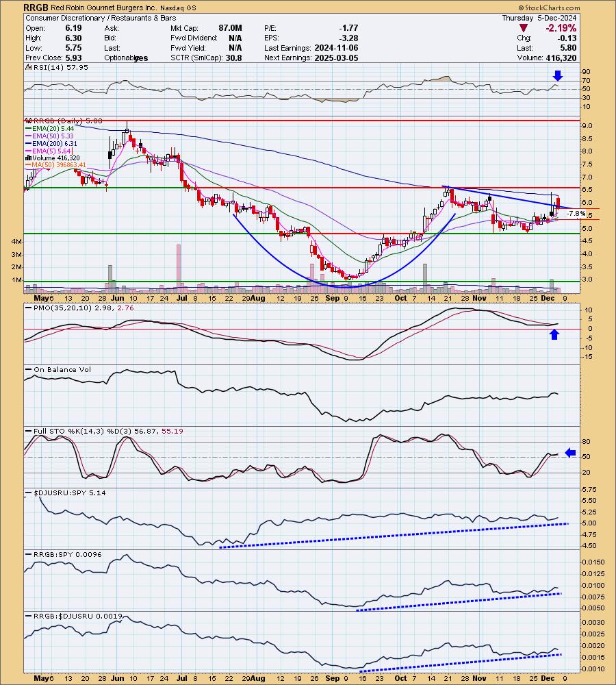Click the Thursday 5-Dec-2024 date label
Screen dimensions: 616x685
pyautogui.click(x=539, y=18)
